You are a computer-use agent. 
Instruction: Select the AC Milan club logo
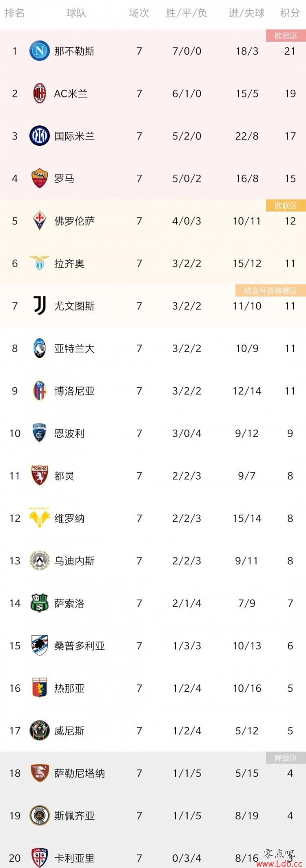[40, 93]
